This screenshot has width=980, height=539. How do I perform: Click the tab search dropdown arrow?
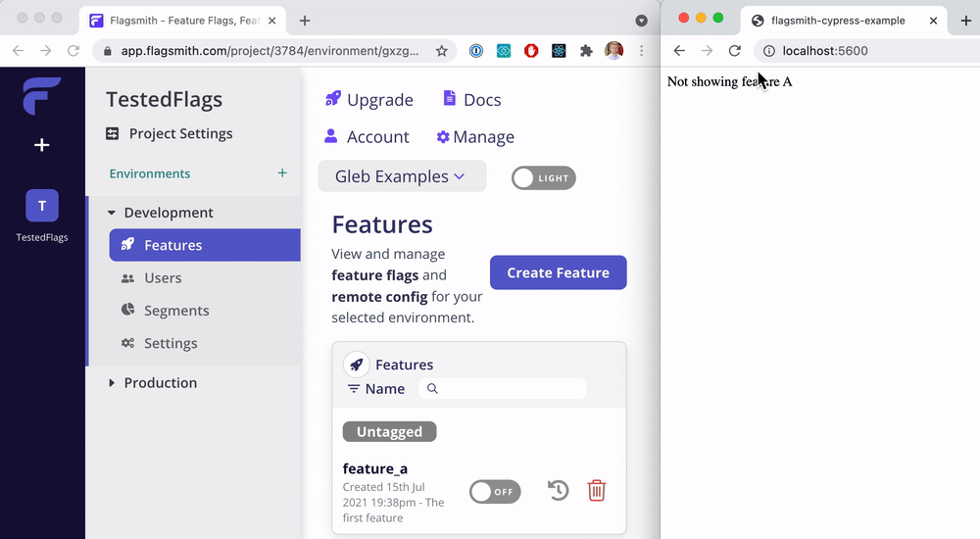[641, 21]
